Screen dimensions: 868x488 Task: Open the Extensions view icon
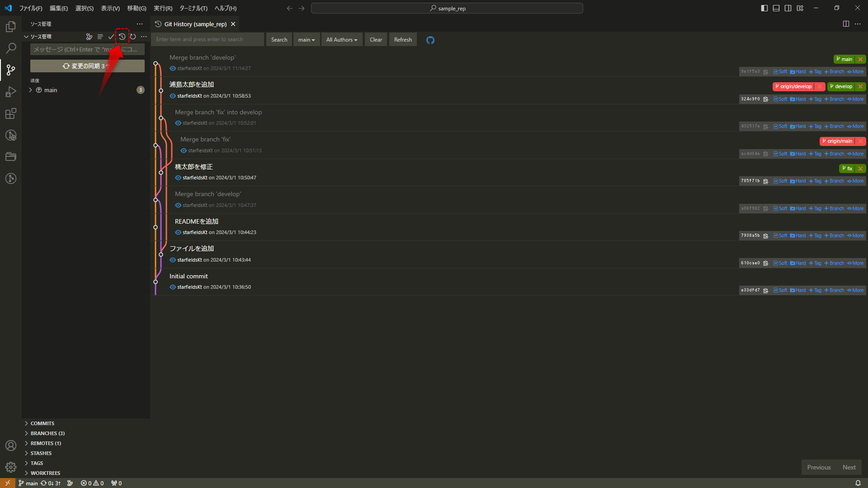pos(11,113)
